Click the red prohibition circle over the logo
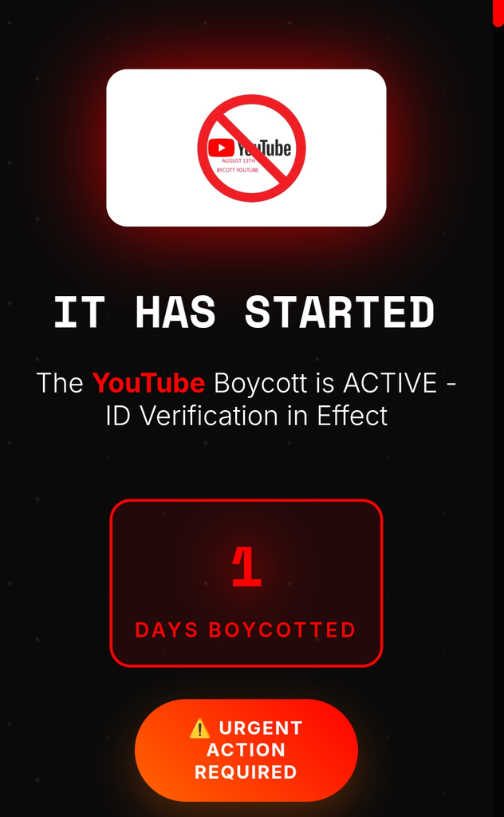This screenshot has width=504, height=817. coord(251,148)
